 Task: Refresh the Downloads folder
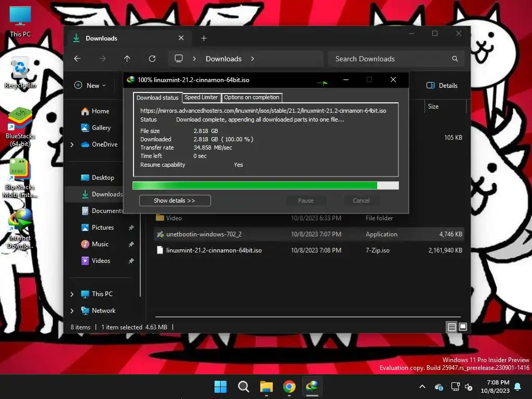click(152, 59)
